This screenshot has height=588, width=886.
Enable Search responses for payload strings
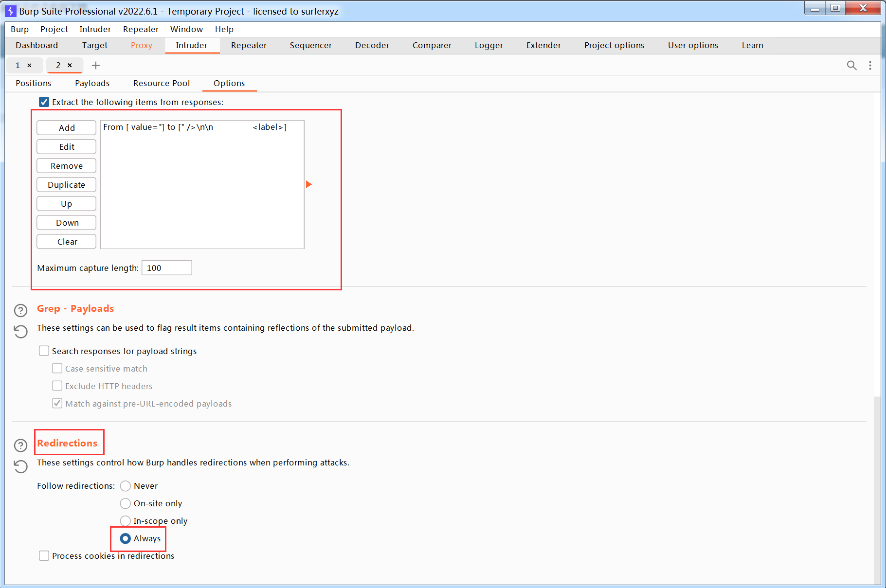[44, 351]
